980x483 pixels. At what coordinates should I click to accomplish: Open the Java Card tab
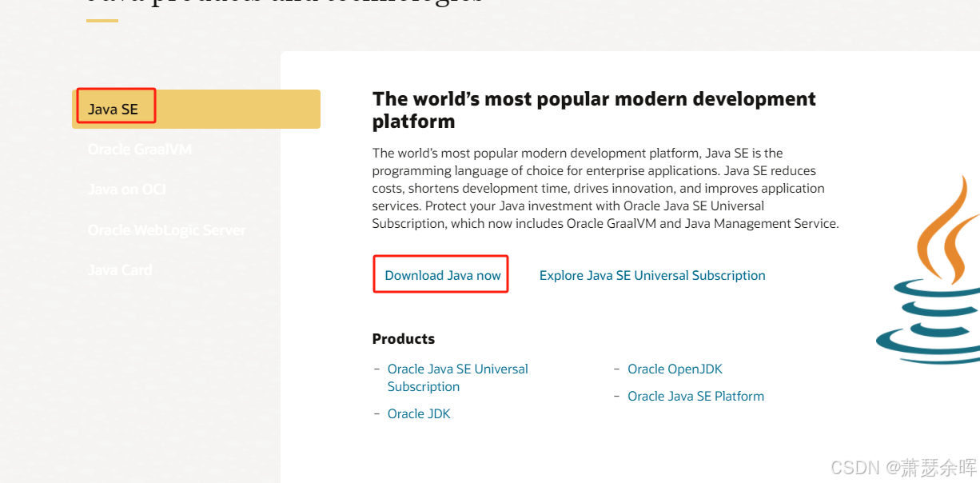click(120, 269)
